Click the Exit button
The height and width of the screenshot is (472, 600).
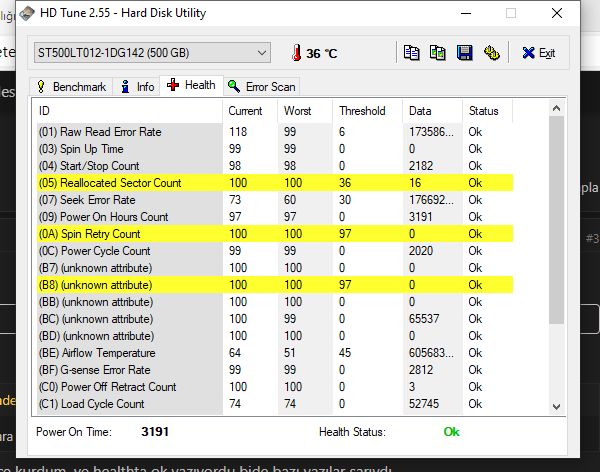(x=539, y=53)
